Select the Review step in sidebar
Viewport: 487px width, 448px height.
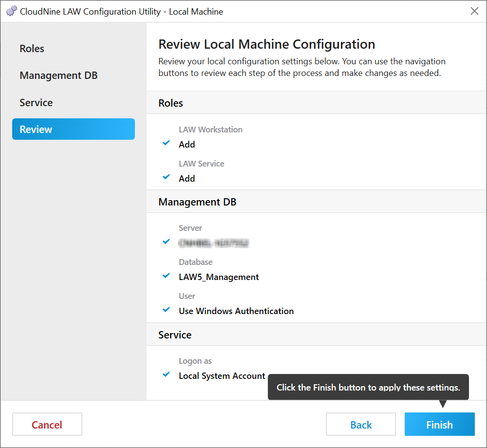tap(74, 129)
